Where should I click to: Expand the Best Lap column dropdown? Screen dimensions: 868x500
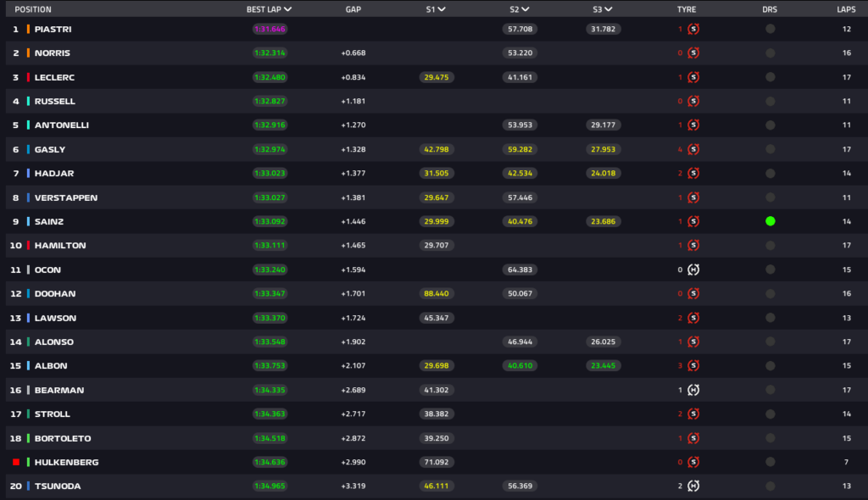288,9
